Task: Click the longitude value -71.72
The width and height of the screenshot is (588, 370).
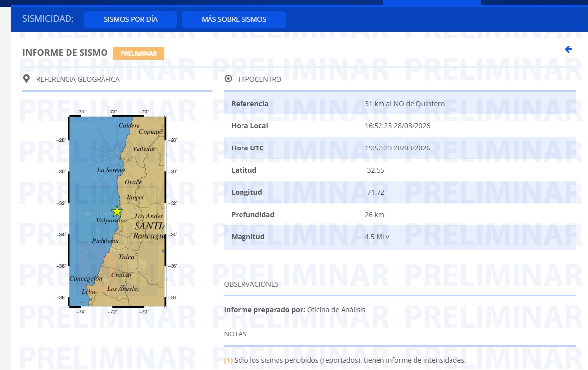Action: point(374,192)
